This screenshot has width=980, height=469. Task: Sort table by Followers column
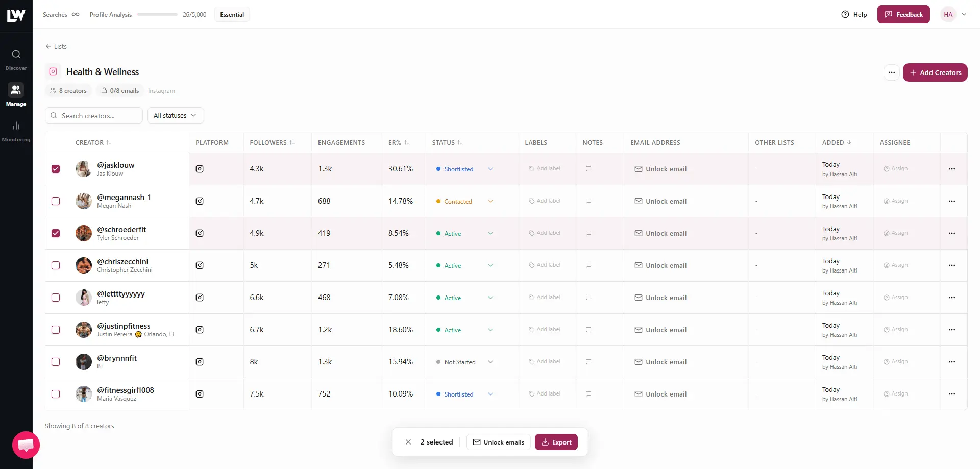click(x=272, y=143)
